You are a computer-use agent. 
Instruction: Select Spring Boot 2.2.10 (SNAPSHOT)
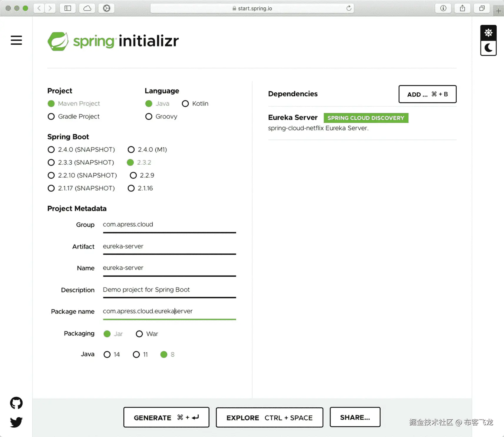[82, 175]
